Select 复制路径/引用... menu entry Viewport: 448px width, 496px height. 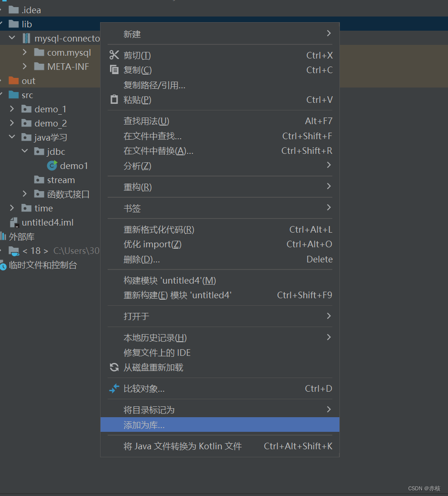(x=220, y=85)
